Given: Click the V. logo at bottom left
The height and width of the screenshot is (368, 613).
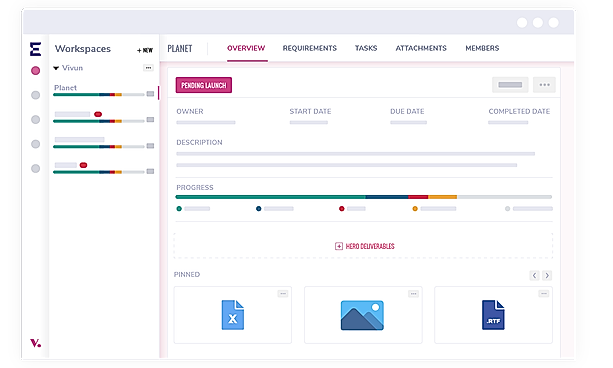Looking at the screenshot, I should click(36, 343).
